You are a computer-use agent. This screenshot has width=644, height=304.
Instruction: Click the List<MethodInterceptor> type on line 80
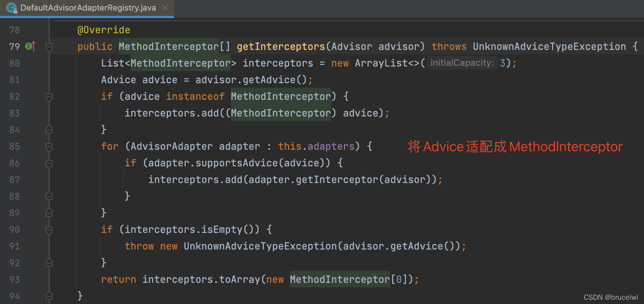click(x=169, y=63)
